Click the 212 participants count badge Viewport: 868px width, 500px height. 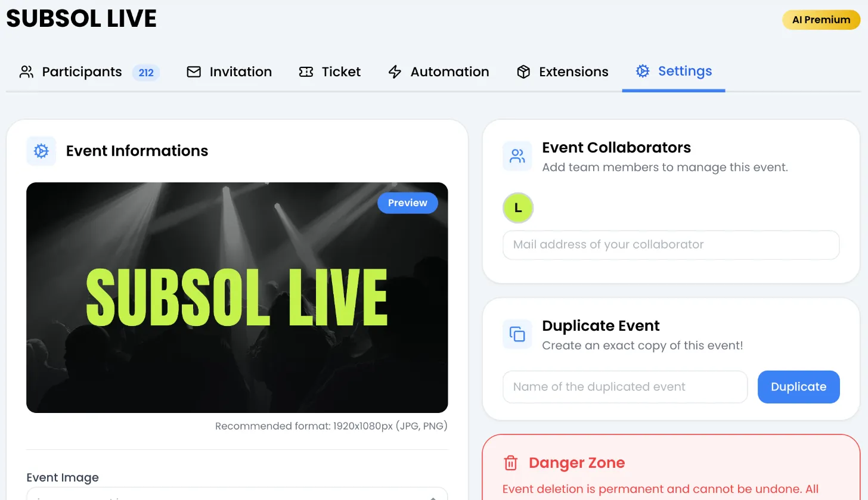click(146, 73)
